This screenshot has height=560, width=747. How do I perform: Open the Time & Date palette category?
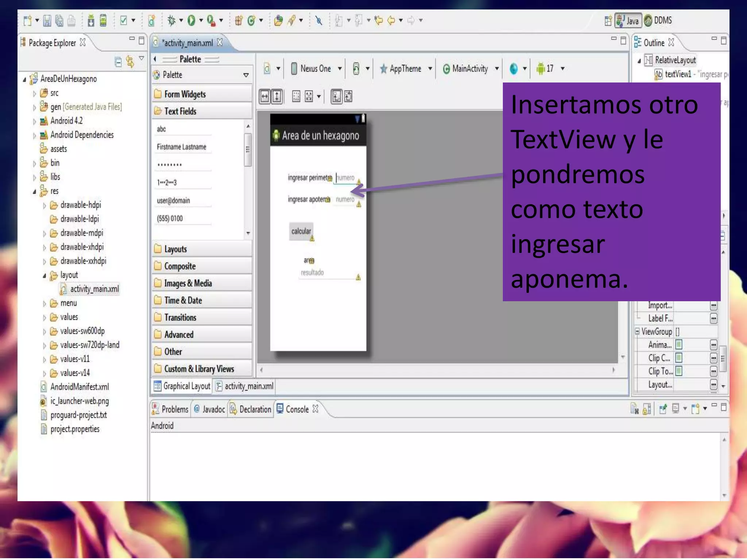click(202, 300)
